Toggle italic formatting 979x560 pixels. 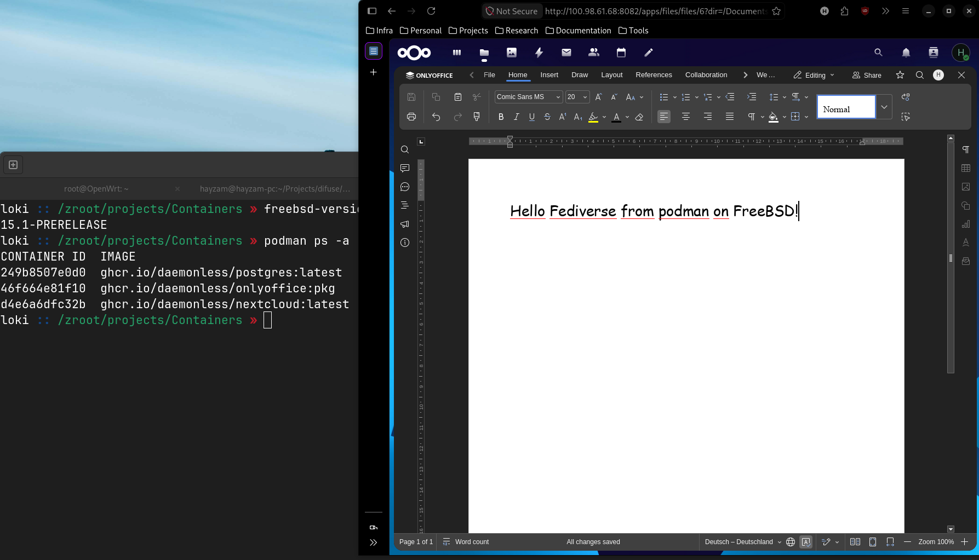tap(516, 117)
